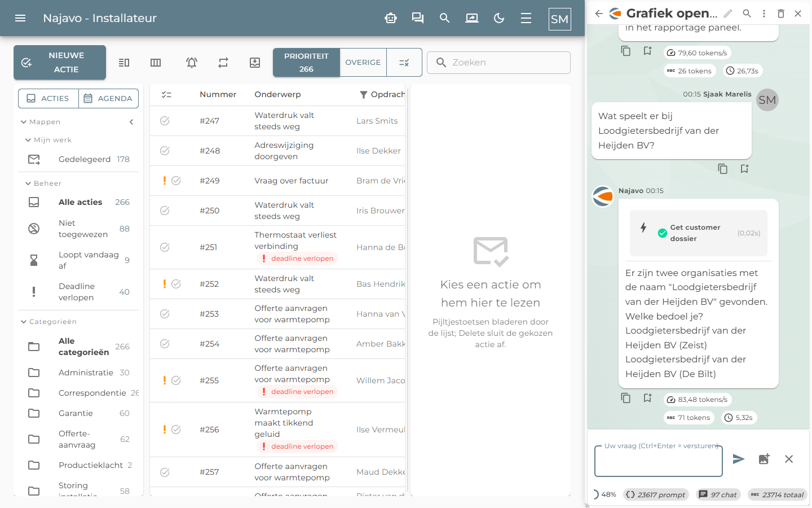Open the chat conversations icon in header
The image size is (812, 508).
[x=418, y=18]
